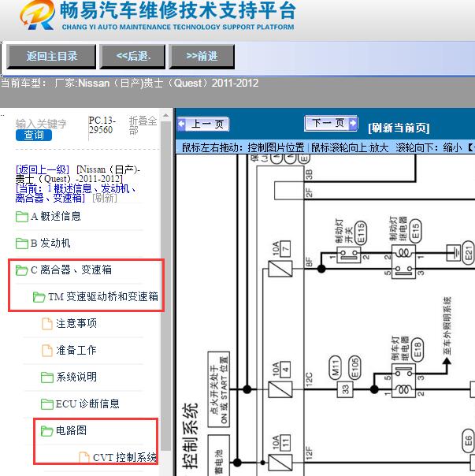Viewport: 475px width, 476px height.
Task: Click the E21 ground connector label
Action: click(x=469, y=252)
